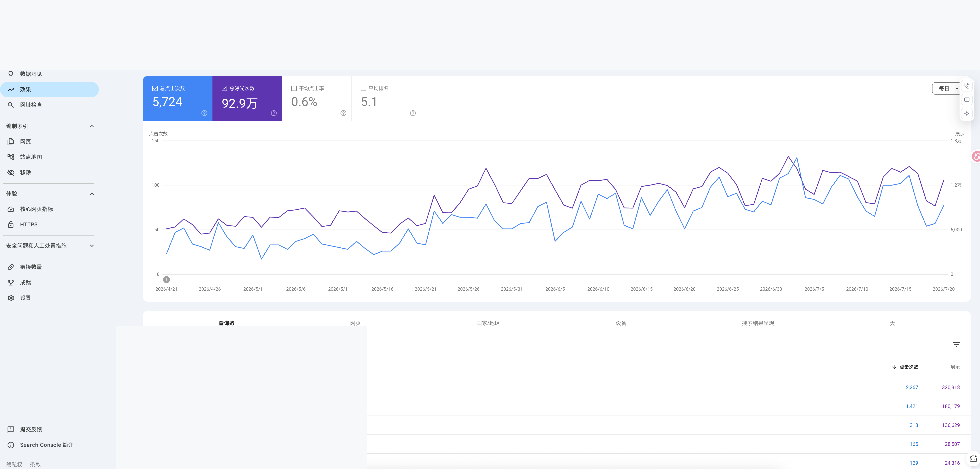Open the table filter icon
The height and width of the screenshot is (469, 980).
click(x=956, y=345)
